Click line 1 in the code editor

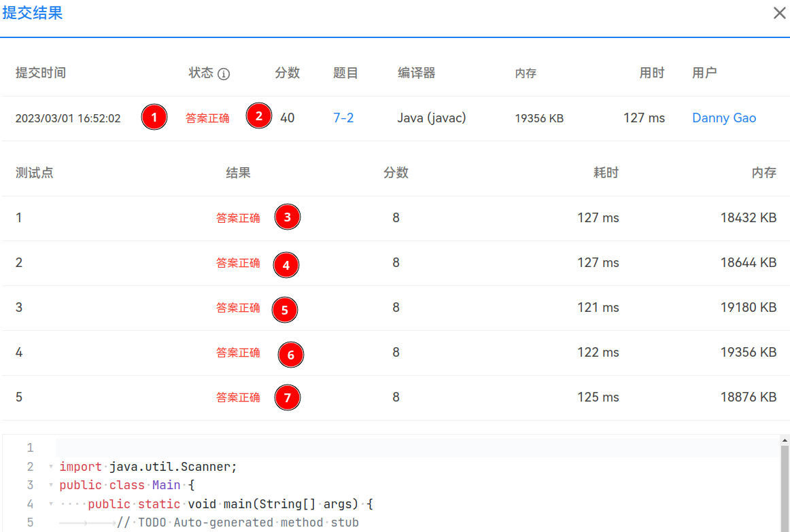[408, 448]
